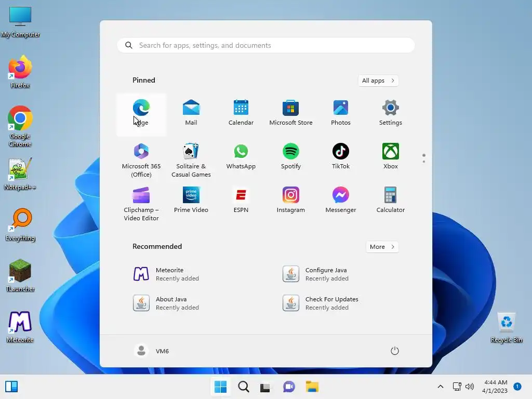532x399 pixels.
Task: Select Everything desktop shortcut
Action: tap(20, 224)
